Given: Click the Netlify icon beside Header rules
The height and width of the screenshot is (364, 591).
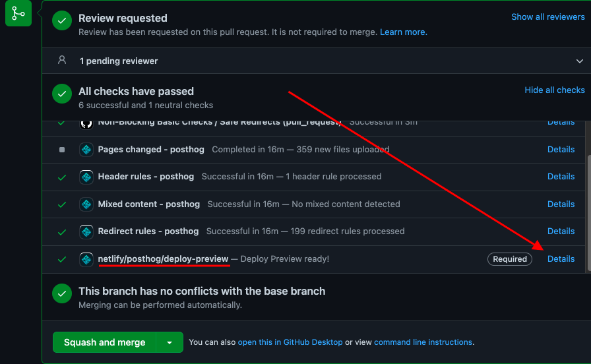Looking at the screenshot, I should (86, 177).
